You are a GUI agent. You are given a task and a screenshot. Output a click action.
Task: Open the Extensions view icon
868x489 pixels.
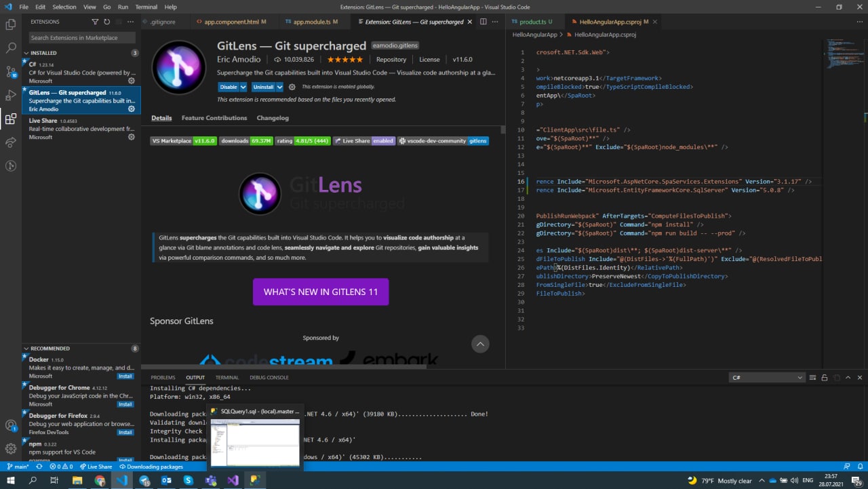[11, 119]
